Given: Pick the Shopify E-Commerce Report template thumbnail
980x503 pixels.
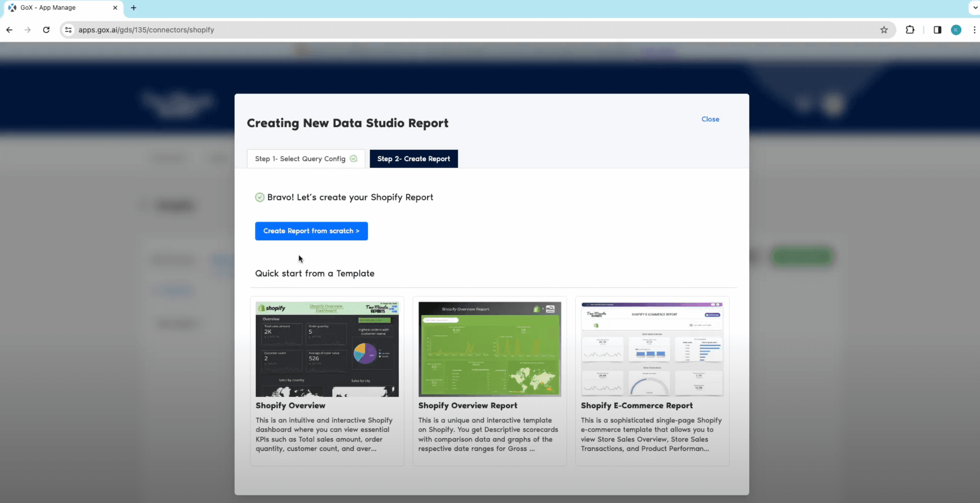Looking at the screenshot, I should 652,349.
